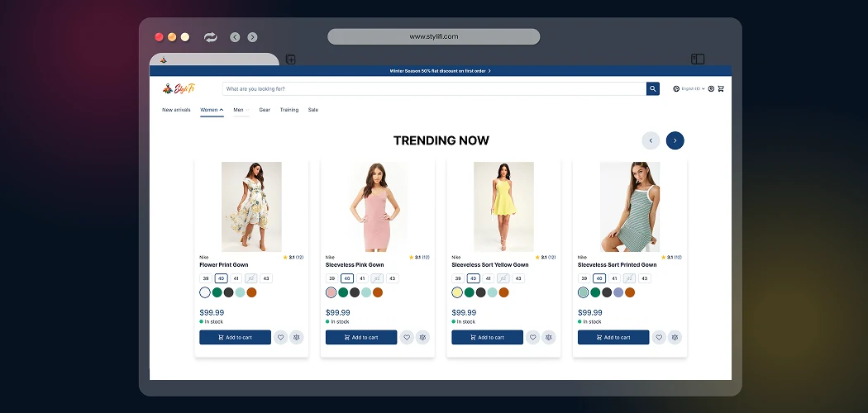Select orange color for Sleeveless Sort Printed Gown

tap(630, 292)
